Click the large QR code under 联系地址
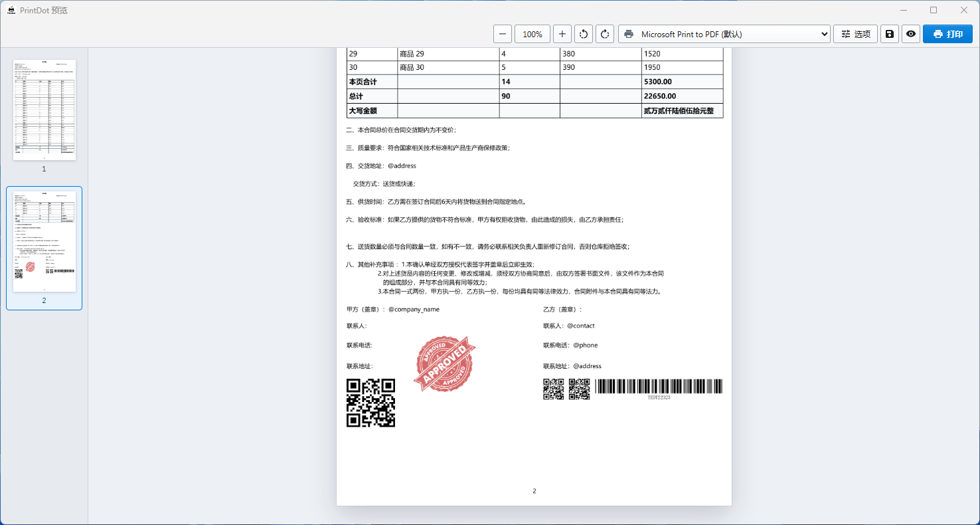 click(370, 403)
